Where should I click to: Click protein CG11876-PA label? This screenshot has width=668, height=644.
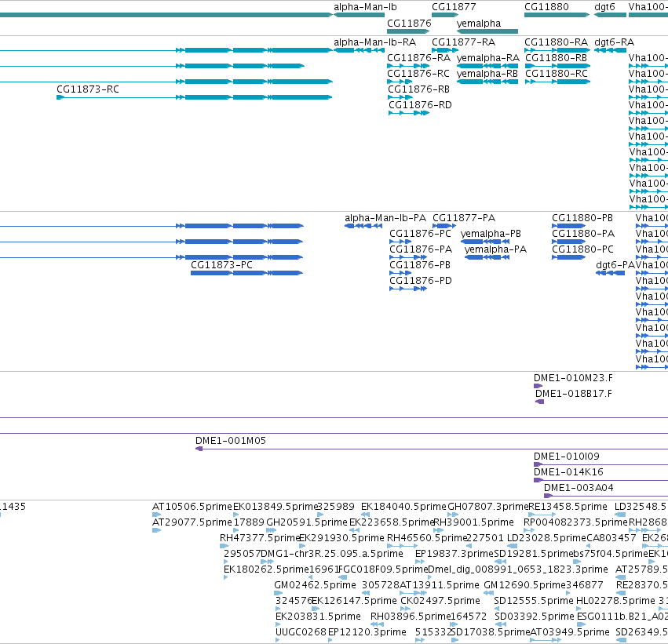pyautogui.click(x=421, y=249)
